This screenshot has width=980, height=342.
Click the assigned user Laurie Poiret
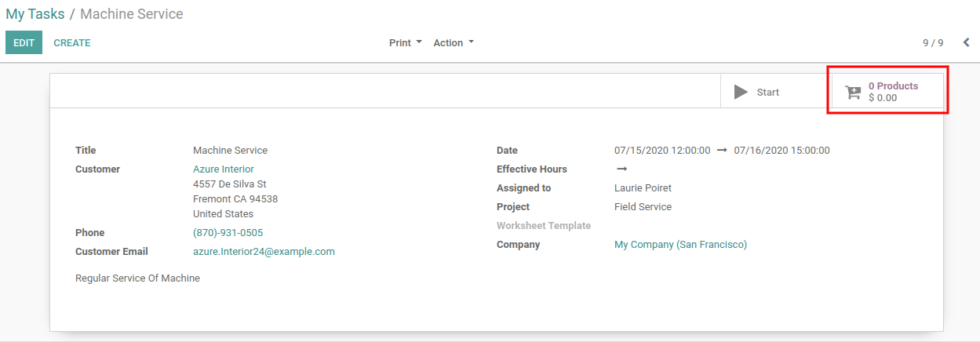coord(643,188)
